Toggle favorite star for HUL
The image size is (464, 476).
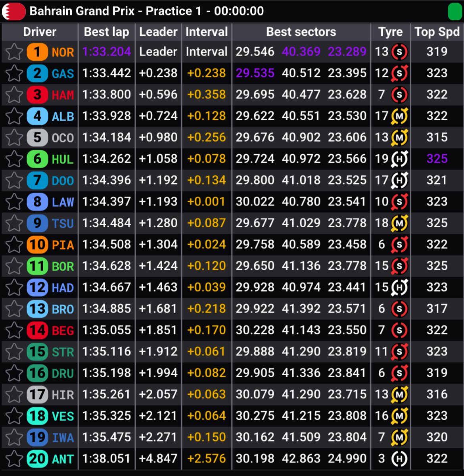[14, 159]
